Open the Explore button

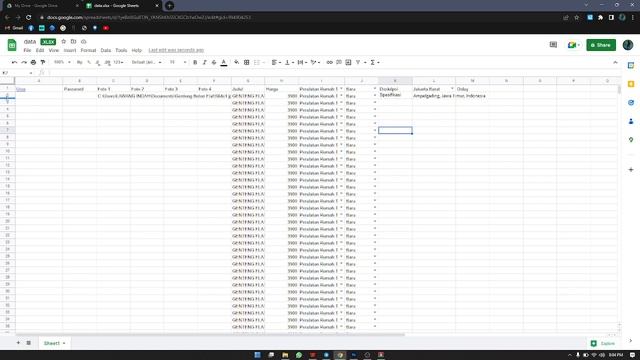tap(603, 343)
